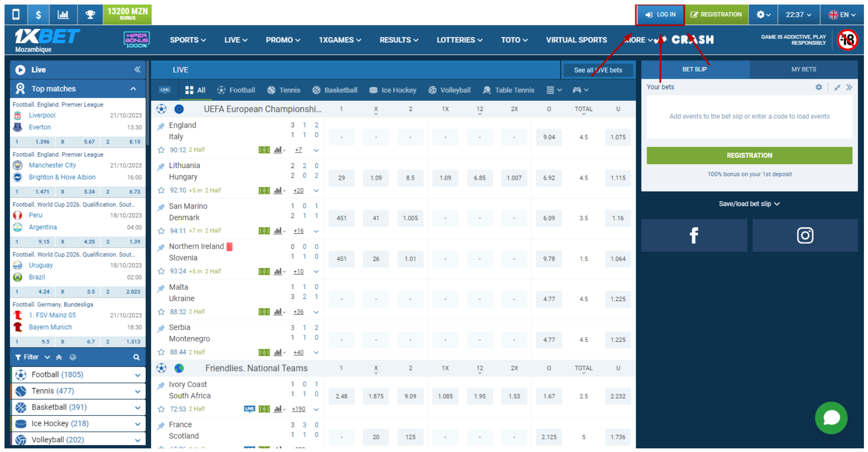Open the statistics bar chart icon
The width and height of the screenshot is (868, 452).
click(x=63, y=14)
